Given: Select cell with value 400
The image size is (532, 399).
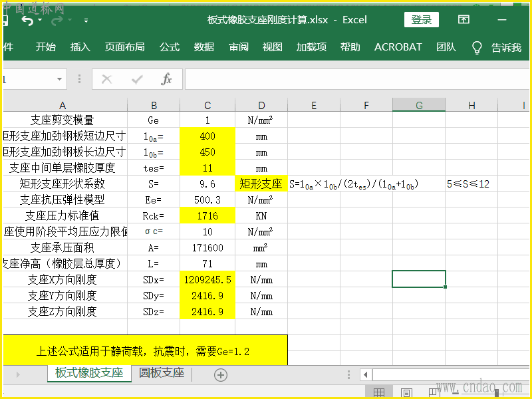Looking at the screenshot, I should click(x=207, y=136).
